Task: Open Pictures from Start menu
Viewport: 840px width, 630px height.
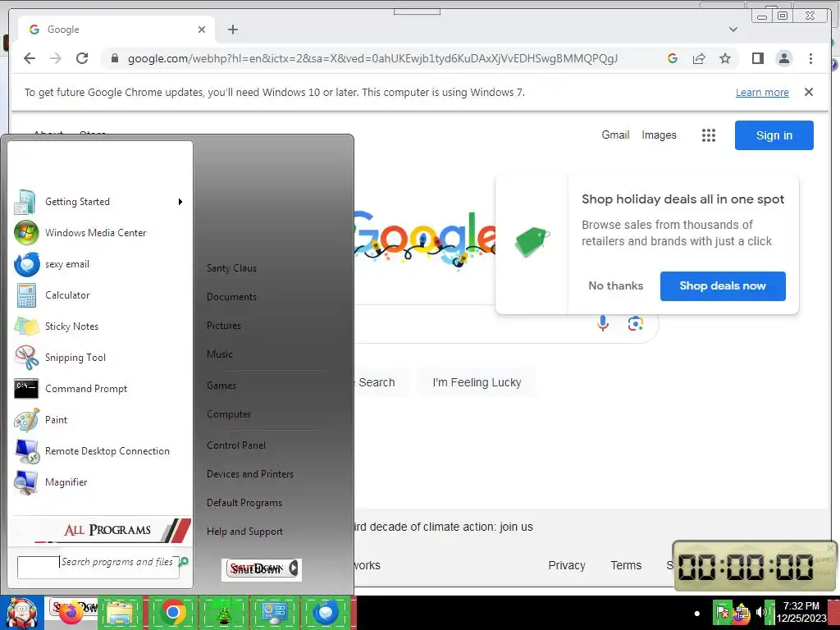Action: click(x=224, y=325)
